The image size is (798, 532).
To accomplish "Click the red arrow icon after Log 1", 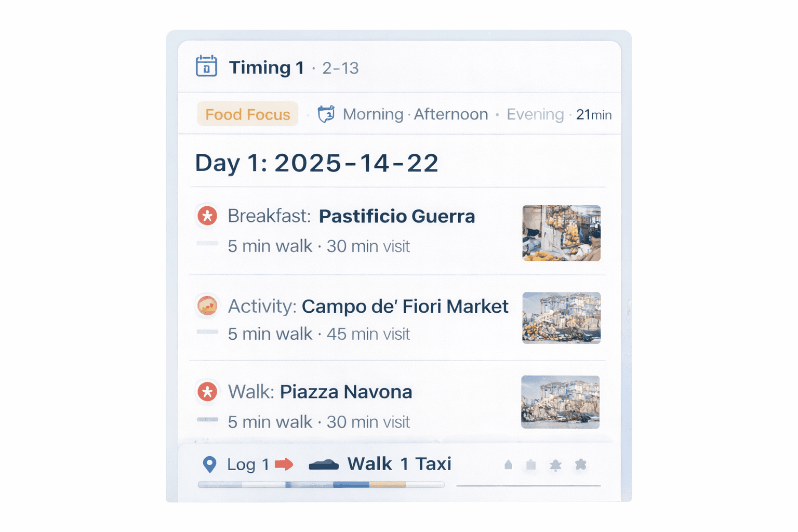I will coord(285,464).
